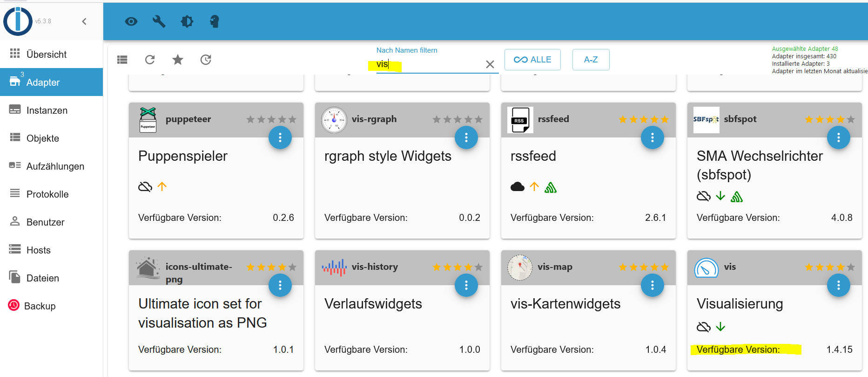Refresh adapter list with reload icon
This screenshot has height=377, width=868.
[x=150, y=60]
